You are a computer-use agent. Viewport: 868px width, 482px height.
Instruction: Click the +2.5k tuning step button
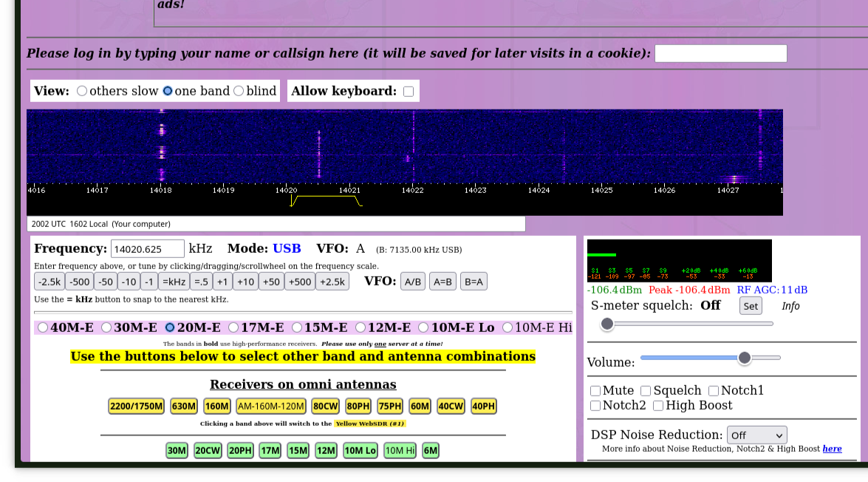(x=332, y=282)
